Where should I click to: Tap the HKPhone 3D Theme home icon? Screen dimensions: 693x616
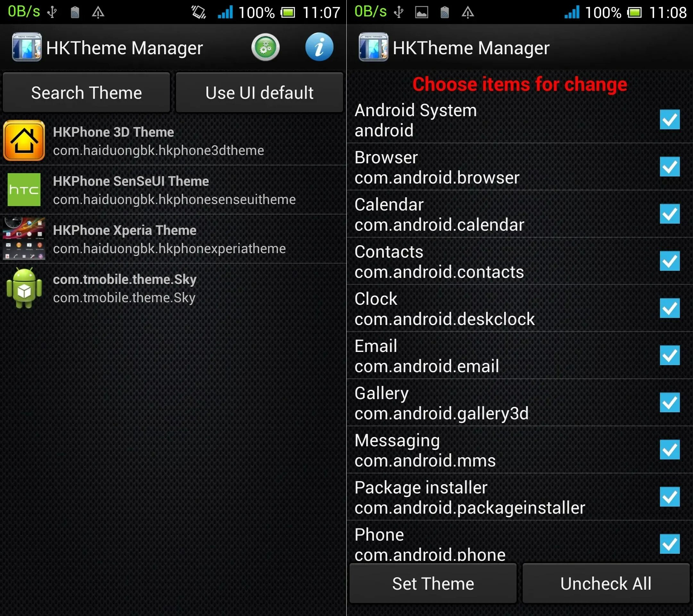(x=24, y=141)
